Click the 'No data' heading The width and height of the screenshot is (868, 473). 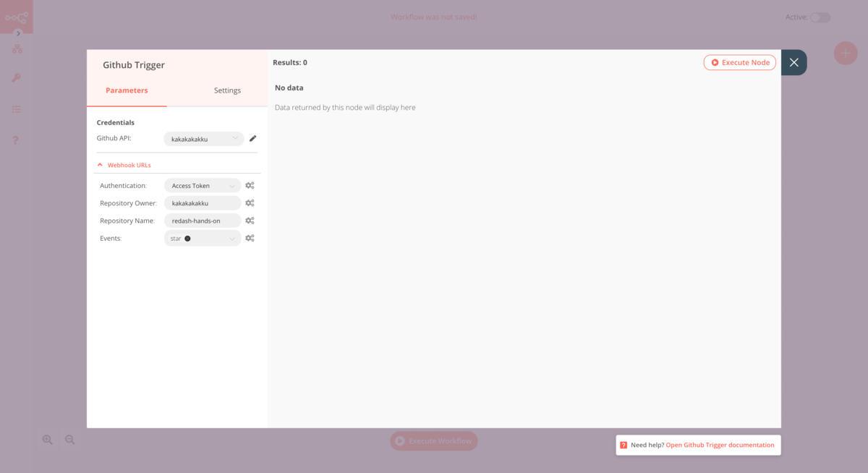[289, 88]
